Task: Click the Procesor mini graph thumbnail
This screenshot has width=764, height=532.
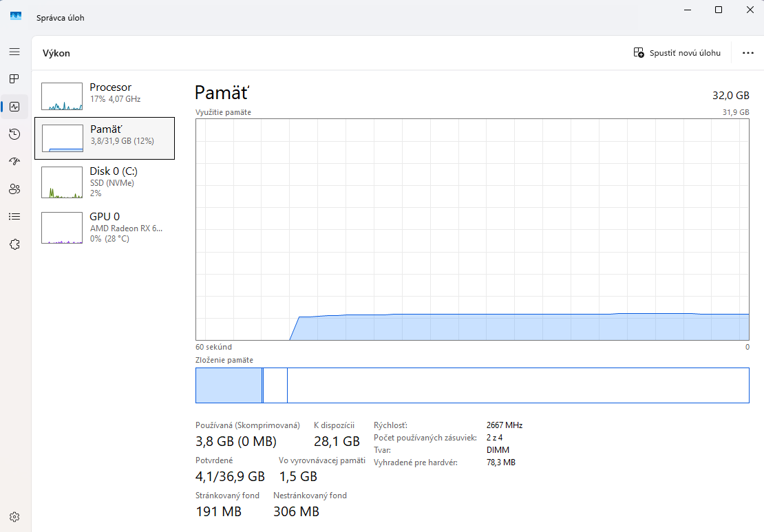Action: pyautogui.click(x=62, y=96)
